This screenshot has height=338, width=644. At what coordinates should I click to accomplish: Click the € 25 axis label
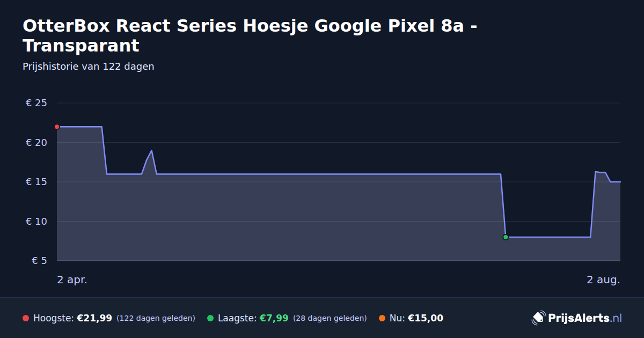[36, 103]
